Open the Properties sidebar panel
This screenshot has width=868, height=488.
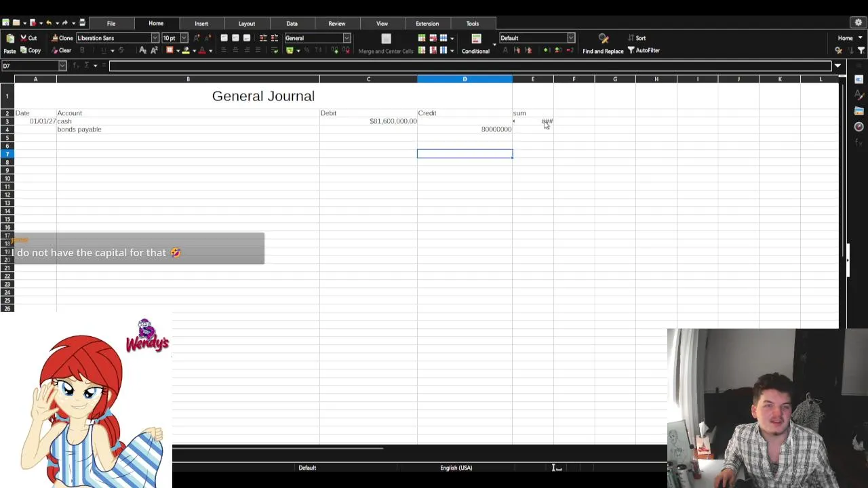pyautogui.click(x=859, y=79)
